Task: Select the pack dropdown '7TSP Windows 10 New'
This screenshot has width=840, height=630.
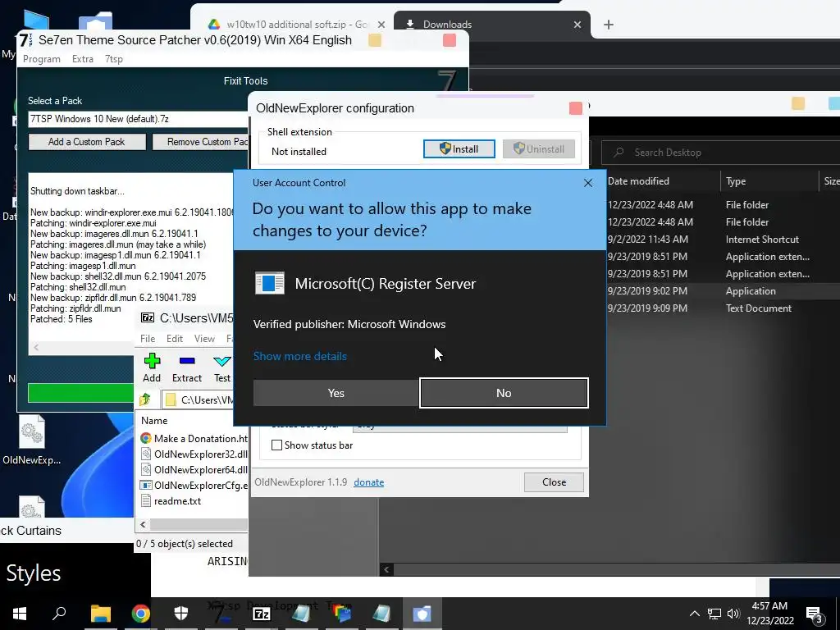Action: (x=138, y=119)
